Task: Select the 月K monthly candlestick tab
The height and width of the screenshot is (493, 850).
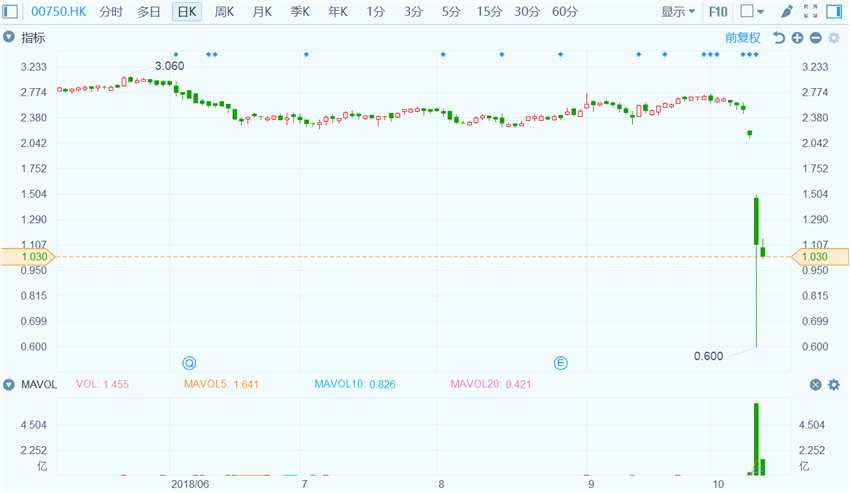Action: click(x=262, y=11)
